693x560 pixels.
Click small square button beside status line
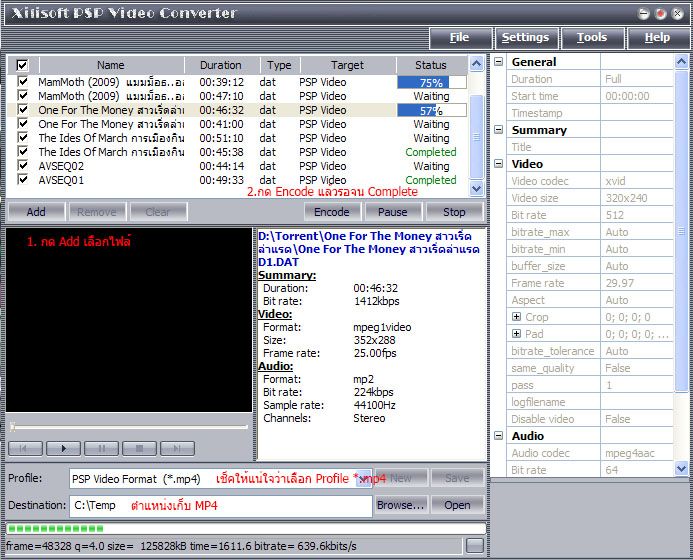(475, 546)
